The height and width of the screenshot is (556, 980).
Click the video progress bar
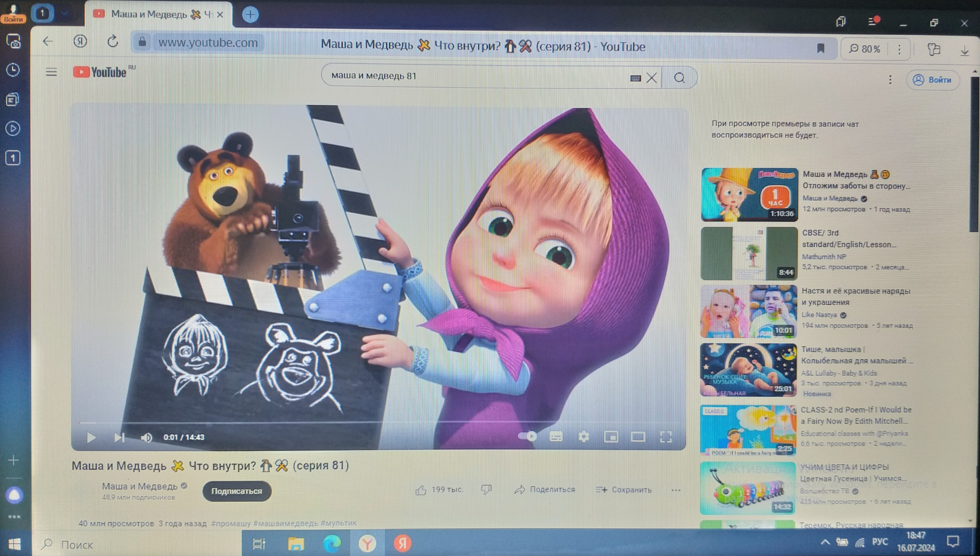[x=379, y=422]
